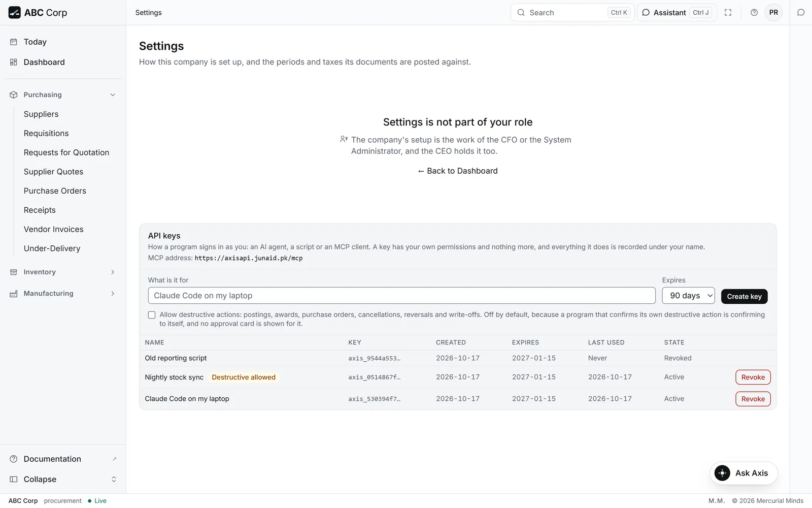Screen dimensions: 812x508
Task: Expand the Manufacturing section chevron
Action: click(113, 294)
